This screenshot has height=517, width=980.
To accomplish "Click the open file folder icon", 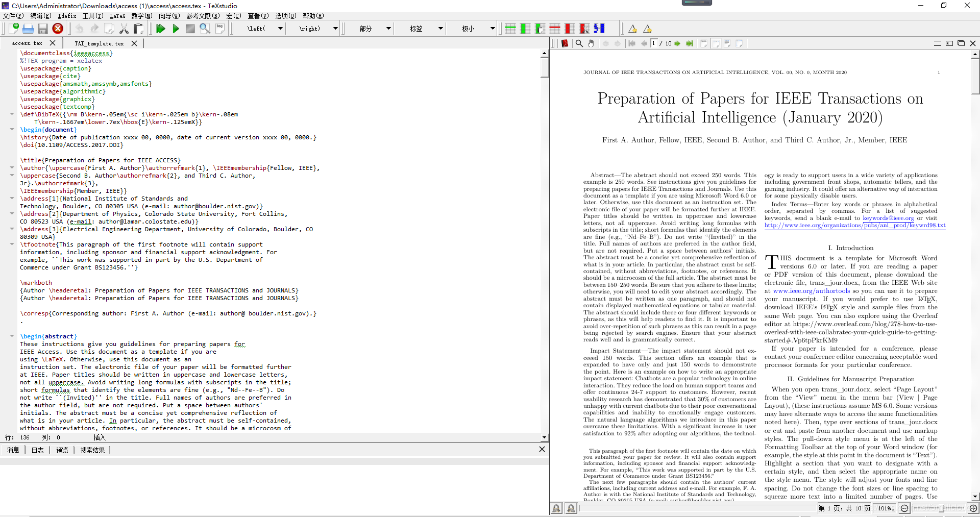I will pyautogui.click(x=28, y=29).
